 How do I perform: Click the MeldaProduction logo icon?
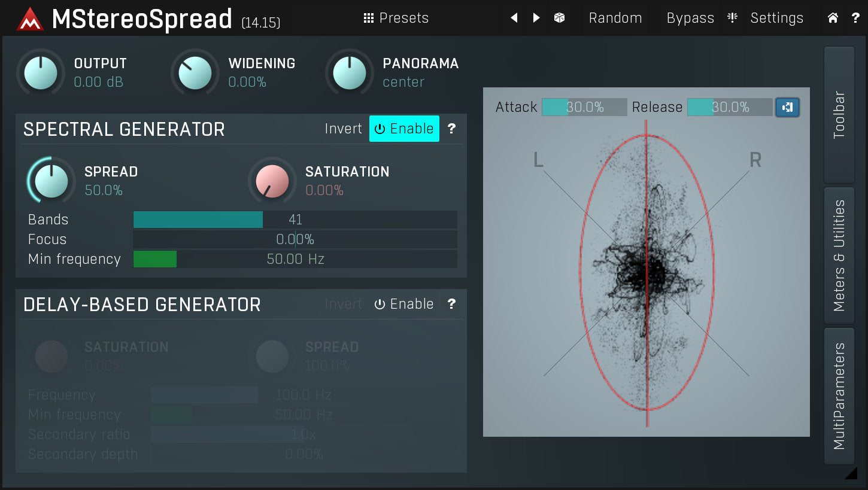pos(30,19)
